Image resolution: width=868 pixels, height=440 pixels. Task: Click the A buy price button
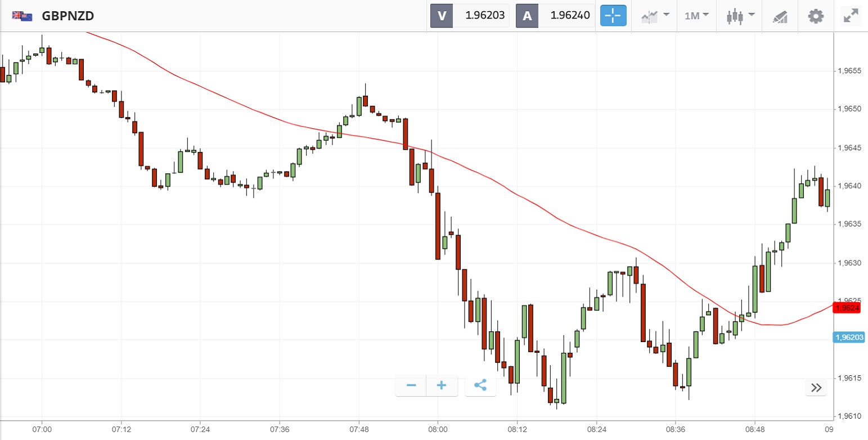[x=555, y=16]
